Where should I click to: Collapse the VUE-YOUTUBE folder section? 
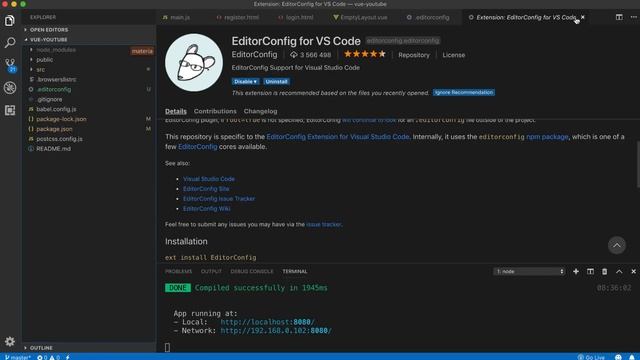pyautogui.click(x=49, y=40)
